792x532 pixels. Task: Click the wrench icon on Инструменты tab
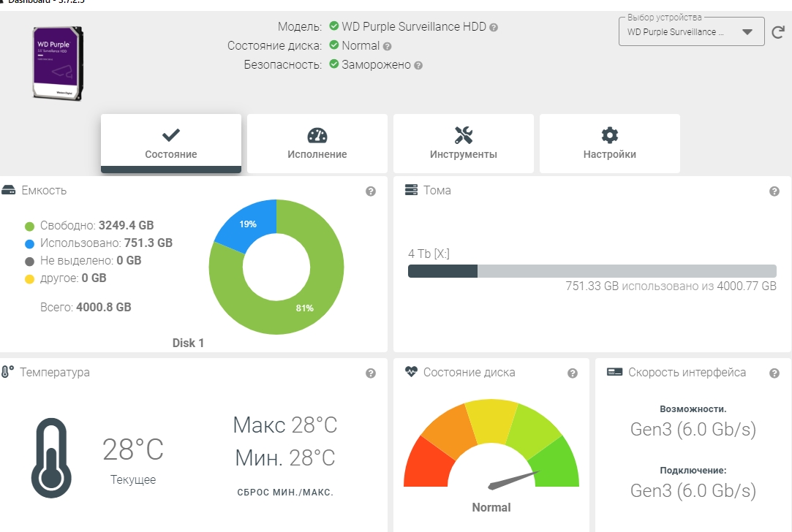463,134
